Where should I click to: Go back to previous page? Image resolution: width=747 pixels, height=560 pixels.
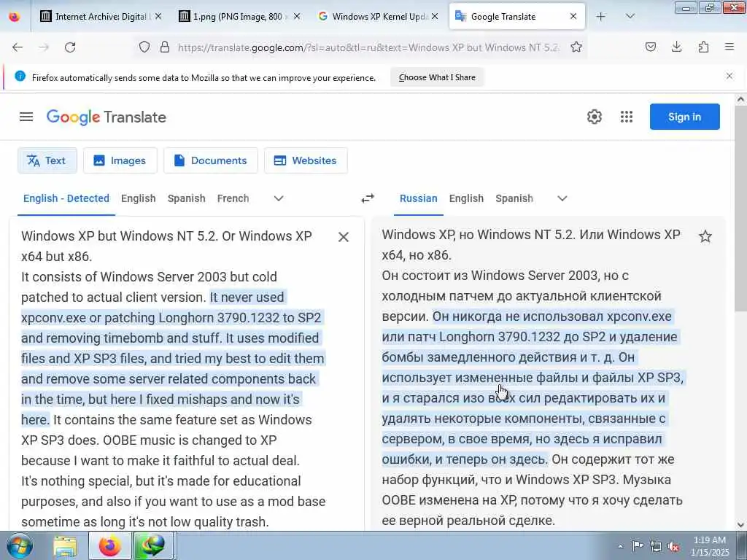tap(18, 47)
